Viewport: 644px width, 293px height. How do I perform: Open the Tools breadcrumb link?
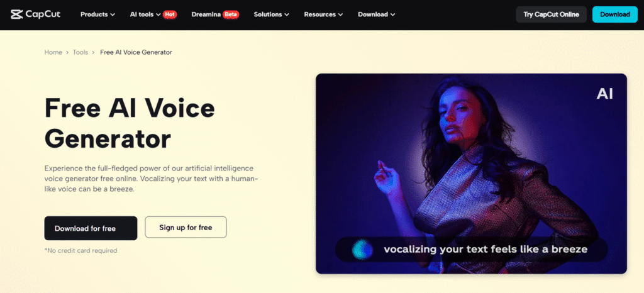click(x=80, y=52)
